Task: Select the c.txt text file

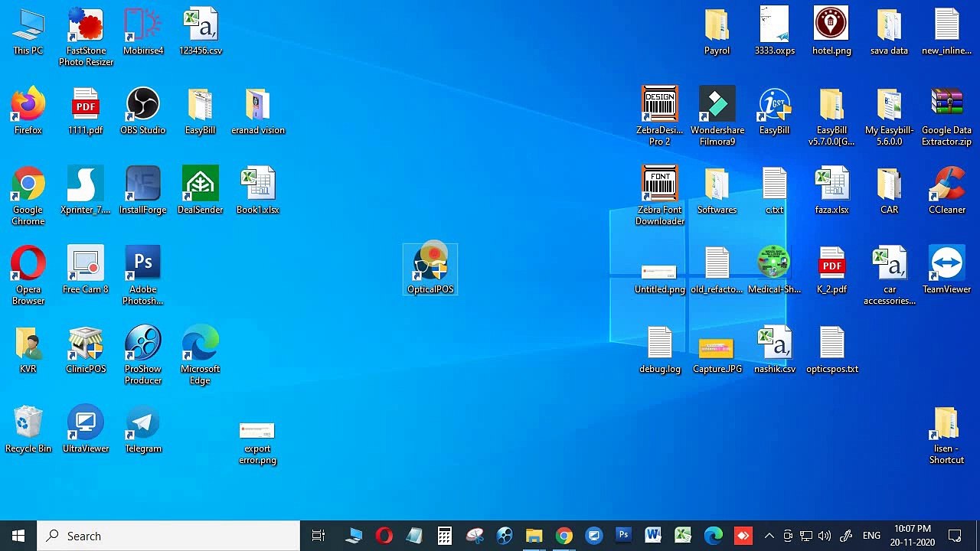Action: 775,191
